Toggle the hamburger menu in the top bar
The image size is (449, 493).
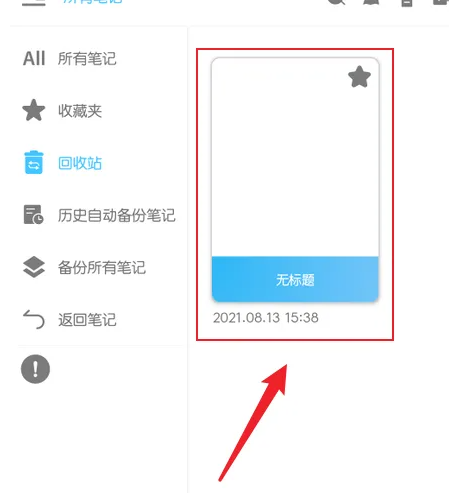34,3
